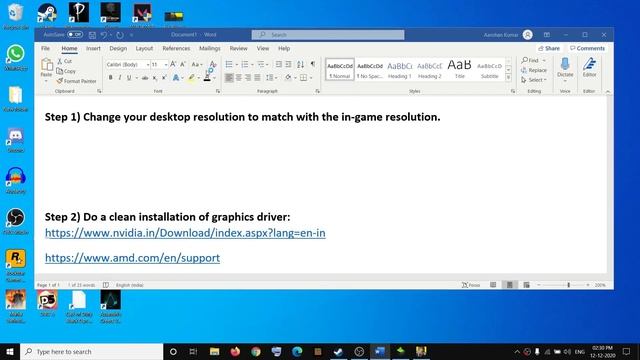
Task: Click the Share button
Action: click(x=549, y=48)
